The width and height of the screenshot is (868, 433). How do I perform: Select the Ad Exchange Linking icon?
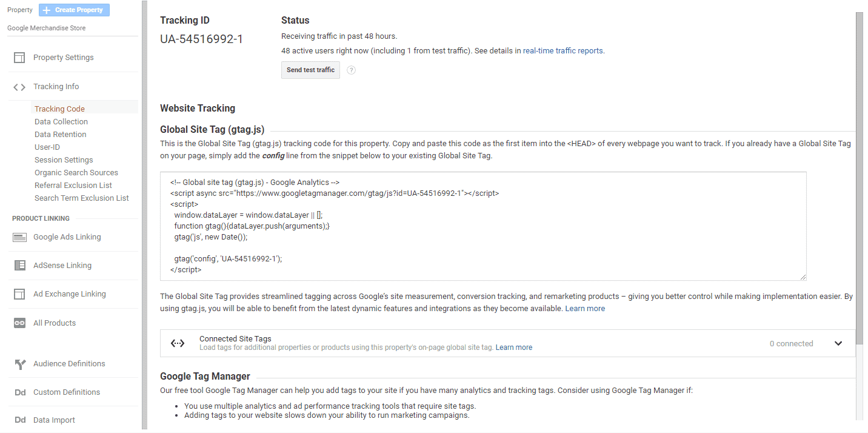19,294
